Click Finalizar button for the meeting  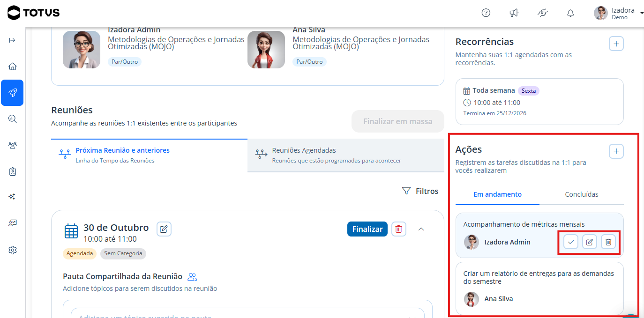(x=367, y=229)
